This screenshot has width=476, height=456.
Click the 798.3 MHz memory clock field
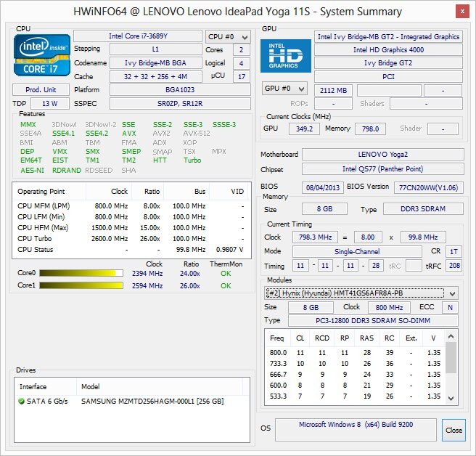pyautogui.click(x=315, y=237)
